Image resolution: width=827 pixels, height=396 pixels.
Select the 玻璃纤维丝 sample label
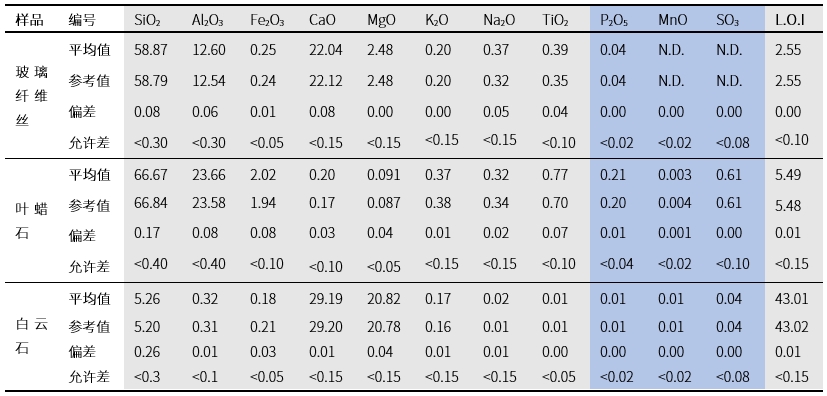32,96
